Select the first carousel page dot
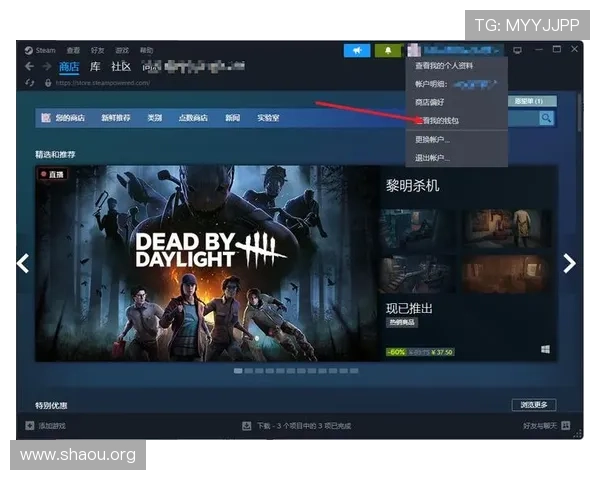 [238, 371]
